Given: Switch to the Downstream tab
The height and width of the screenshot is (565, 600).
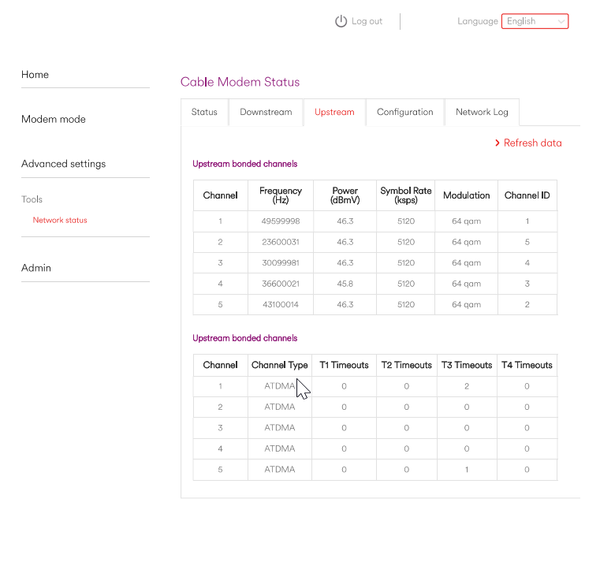Looking at the screenshot, I should click(x=266, y=112).
